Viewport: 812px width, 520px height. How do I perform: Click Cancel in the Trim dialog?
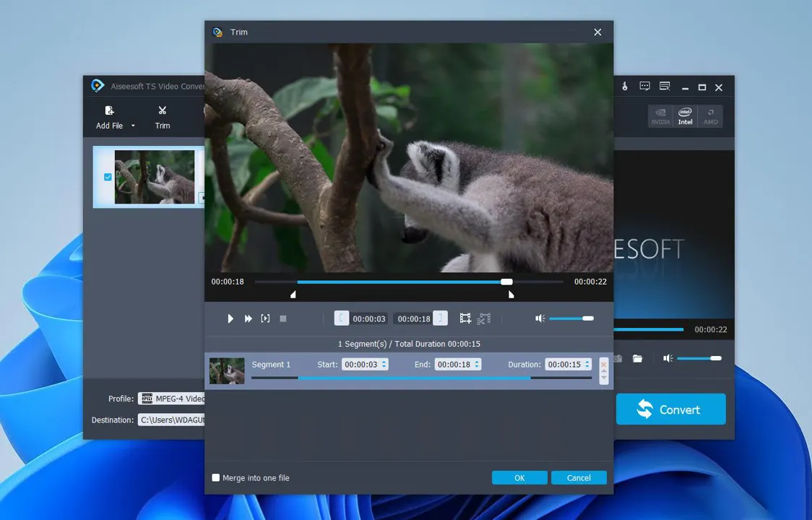click(x=579, y=477)
